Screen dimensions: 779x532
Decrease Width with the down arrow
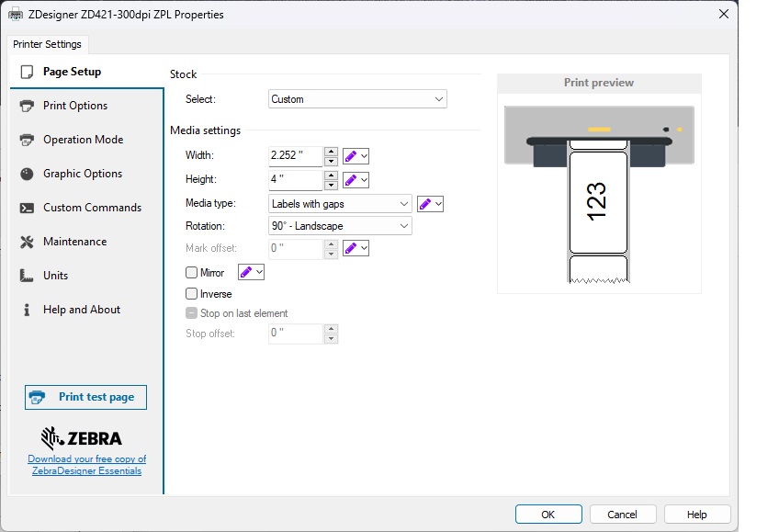pyautogui.click(x=331, y=161)
